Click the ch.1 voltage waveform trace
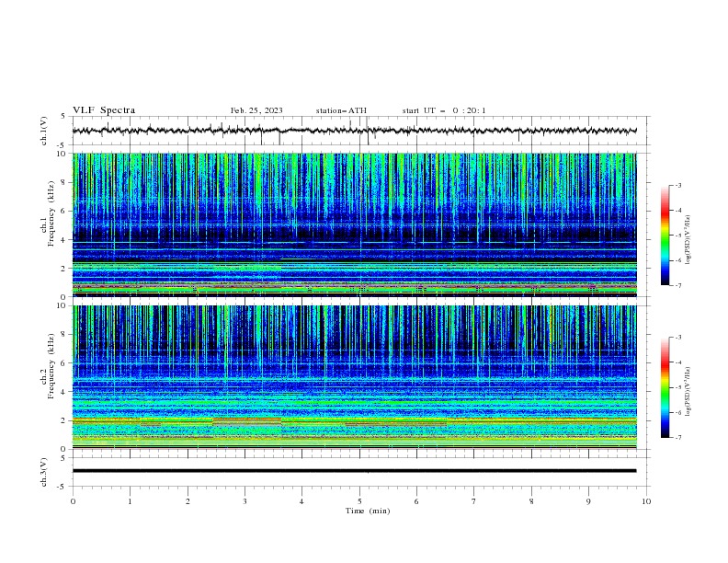Viewport: 728px width, 563px height. (x=354, y=131)
